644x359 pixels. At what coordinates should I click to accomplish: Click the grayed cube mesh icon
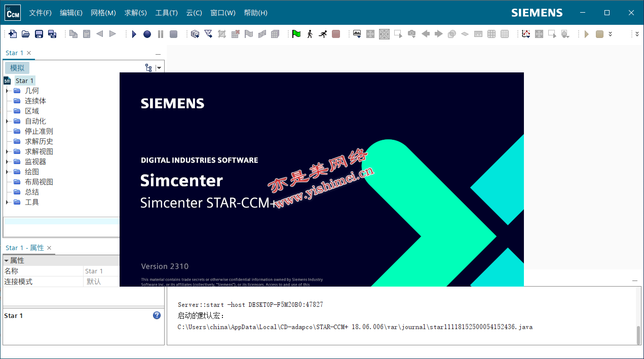275,34
